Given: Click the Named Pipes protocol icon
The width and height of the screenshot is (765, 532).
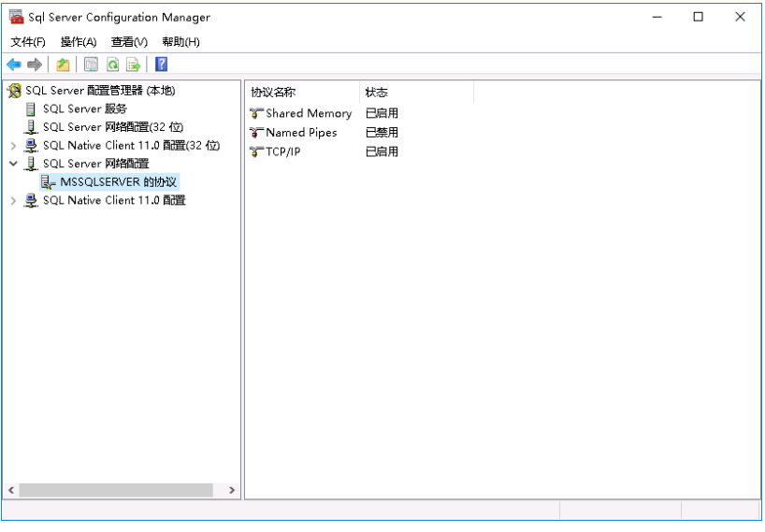Looking at the screenshot, I should 256,132.
